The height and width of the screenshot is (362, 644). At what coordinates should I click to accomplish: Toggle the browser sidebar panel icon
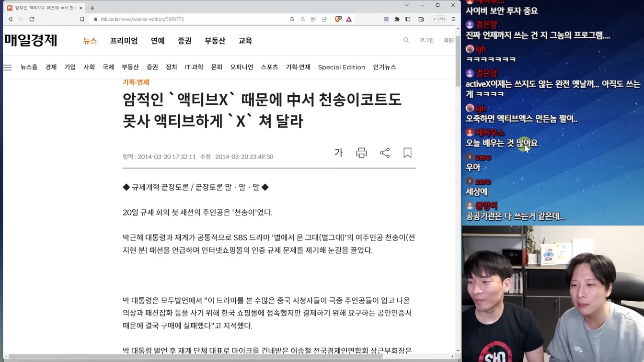408,19
